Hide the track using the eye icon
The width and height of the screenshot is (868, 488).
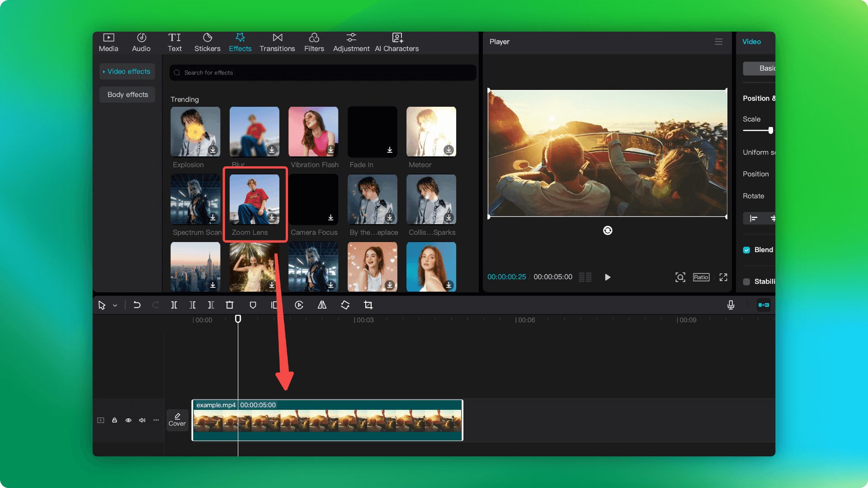tap(128, 420)
